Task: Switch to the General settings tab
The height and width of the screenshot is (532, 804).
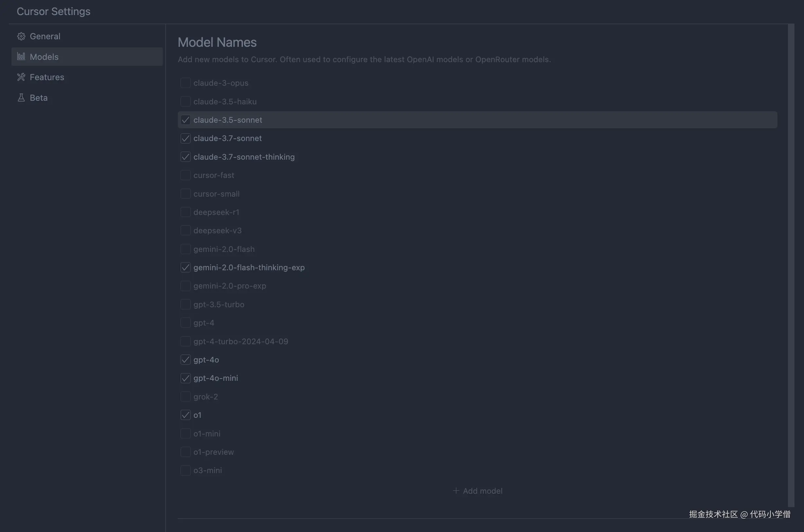Action: [x=45, y=36]
